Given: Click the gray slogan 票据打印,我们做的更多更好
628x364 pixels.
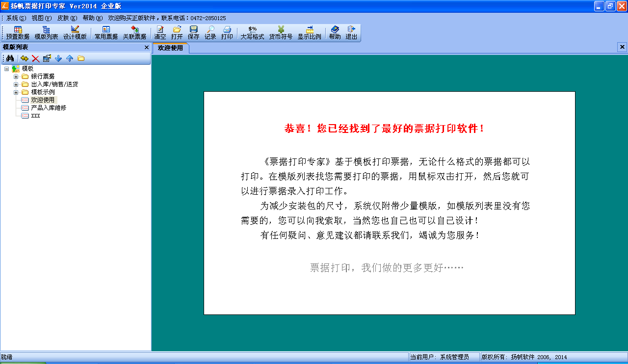Looking at the screenshot, I should tap(387, 268).
